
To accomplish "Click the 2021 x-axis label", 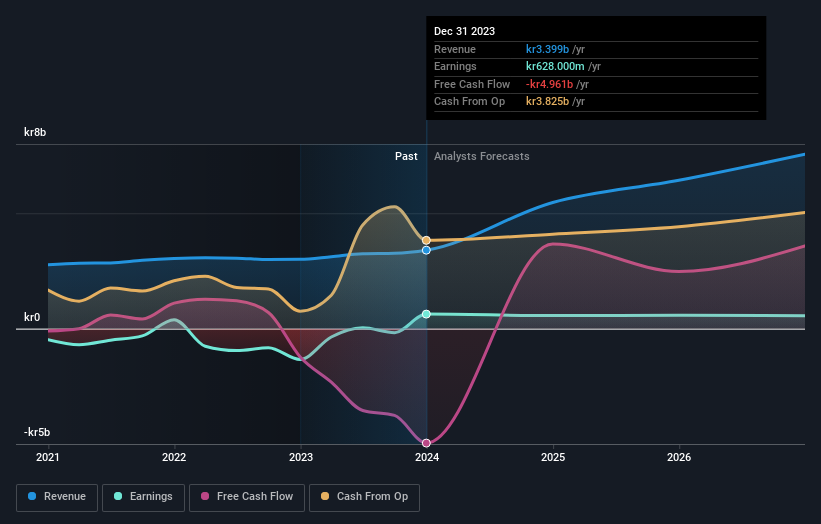I will [48, 457].
